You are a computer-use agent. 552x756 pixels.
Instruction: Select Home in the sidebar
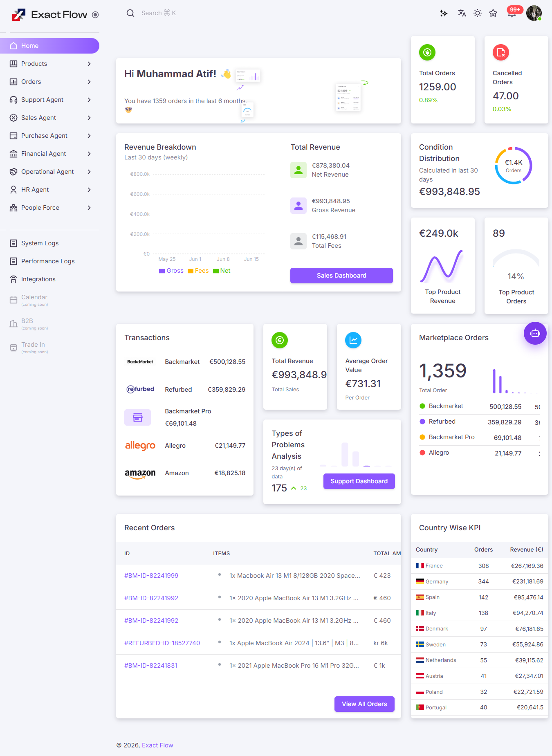(49, 46)
